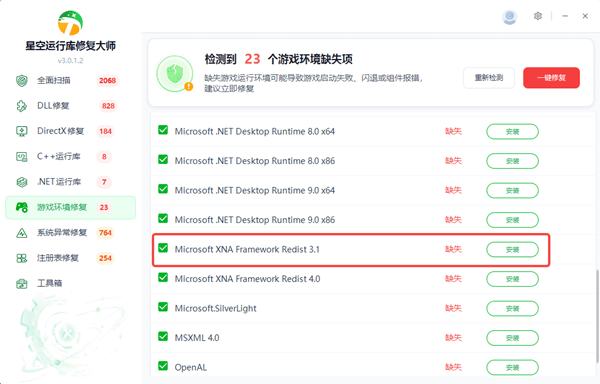
Task: Install .NET Desktop Runtime 8.0 x64
Action: [512, 132]
